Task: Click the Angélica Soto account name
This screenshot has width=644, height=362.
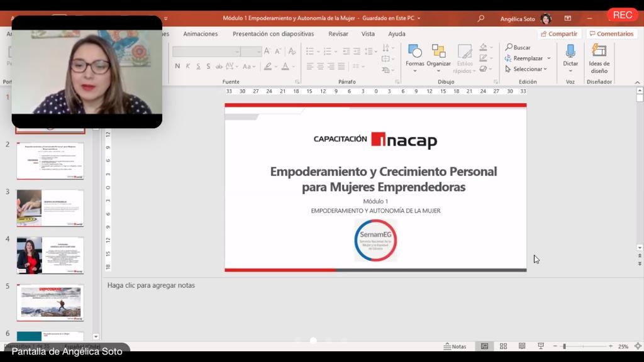Action: (x=518, y=19)
